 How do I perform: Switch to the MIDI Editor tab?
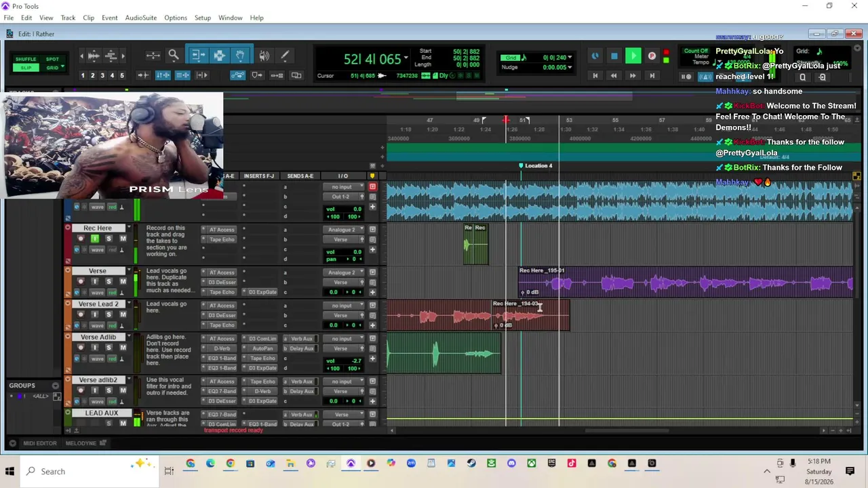[x=40, y=443]
